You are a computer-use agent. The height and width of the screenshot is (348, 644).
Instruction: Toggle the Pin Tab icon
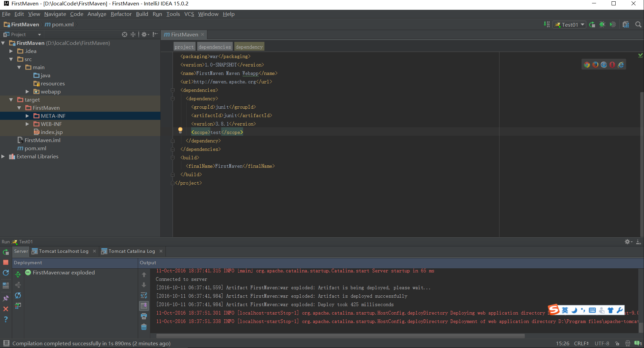[6, 298]
